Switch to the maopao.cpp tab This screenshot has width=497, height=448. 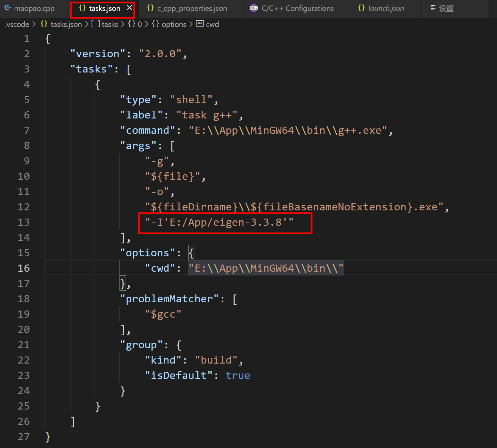coord(33,8)
